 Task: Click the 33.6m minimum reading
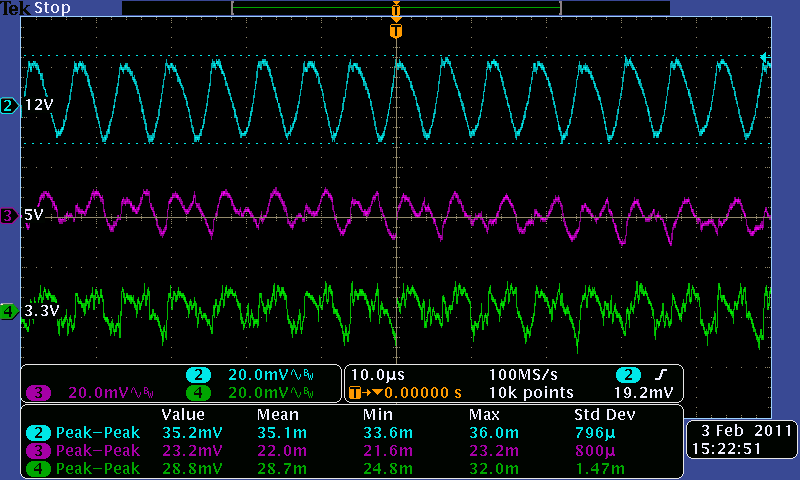[x=388, y=433]
